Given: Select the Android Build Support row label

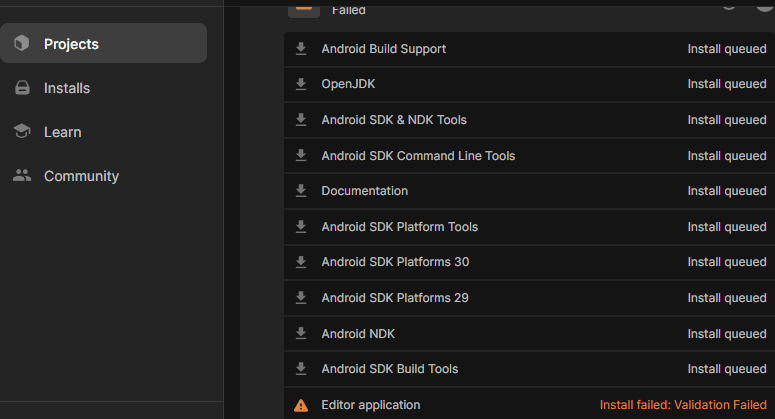Looking at the screenshot, I should pos(384,49).
